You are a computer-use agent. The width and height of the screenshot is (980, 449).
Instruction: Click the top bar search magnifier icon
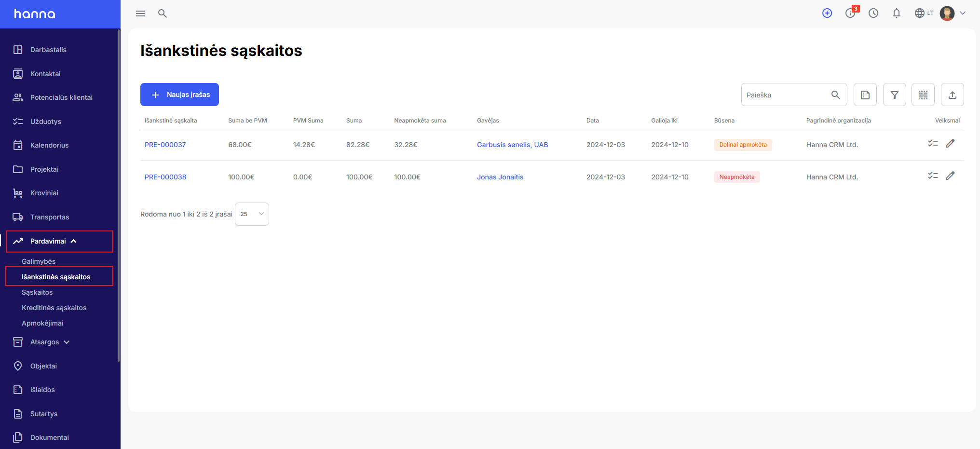click(x=163, y=14)
